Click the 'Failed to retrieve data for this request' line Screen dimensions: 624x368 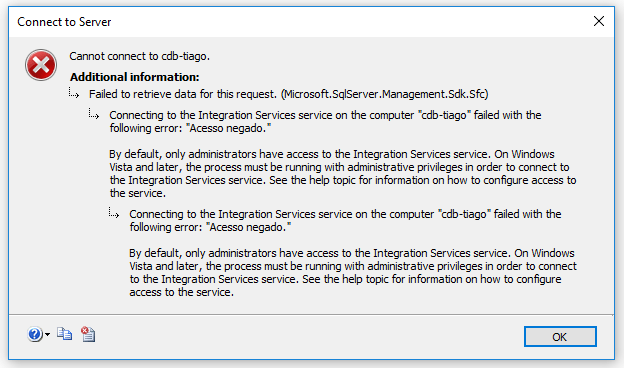pyautogui.click(x=183, y=94)
